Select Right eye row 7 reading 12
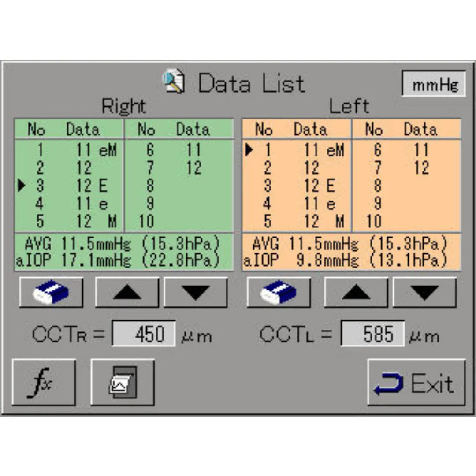Viewport: 476px width, 476px height. [176, 168]
